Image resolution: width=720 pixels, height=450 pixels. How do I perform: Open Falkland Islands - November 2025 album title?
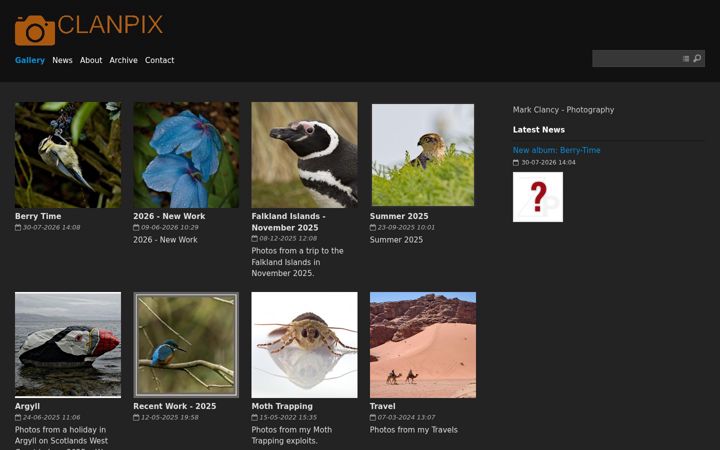(288, 222)
